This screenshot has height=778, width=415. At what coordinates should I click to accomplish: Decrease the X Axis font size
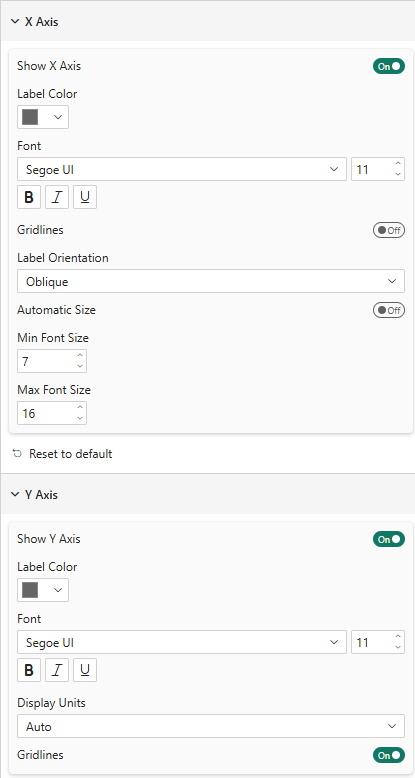(x=398, y=175)
